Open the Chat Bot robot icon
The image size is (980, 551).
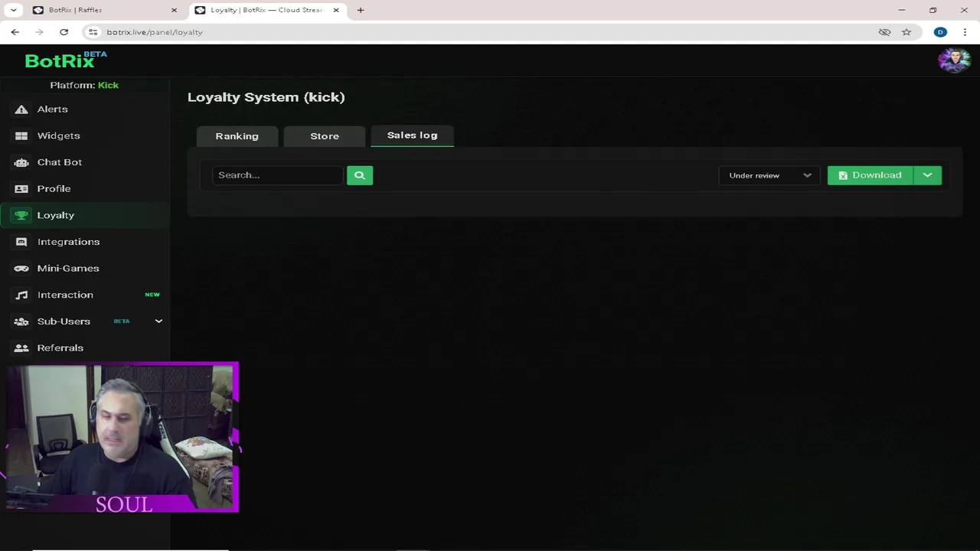pyautogui.click(x=21, y=162)
